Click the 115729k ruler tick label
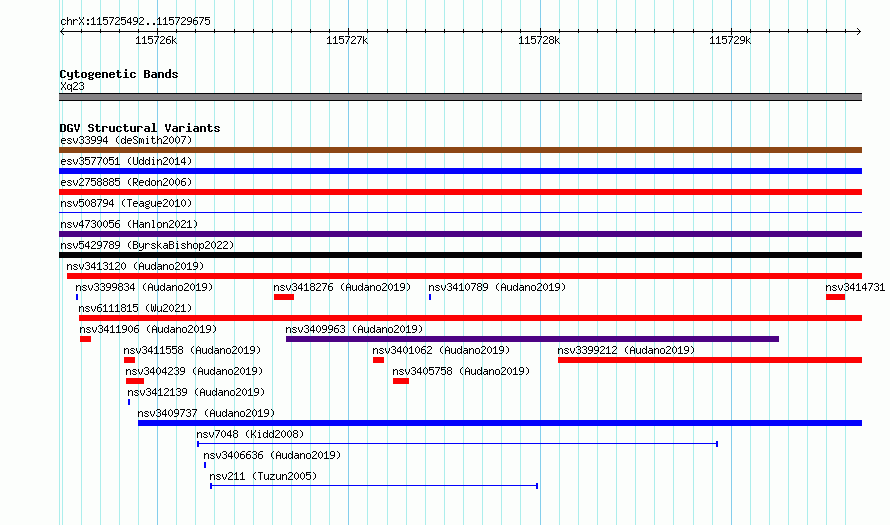Image resolution: width=890 pixels, height=525 pixels. click(730, 40)
